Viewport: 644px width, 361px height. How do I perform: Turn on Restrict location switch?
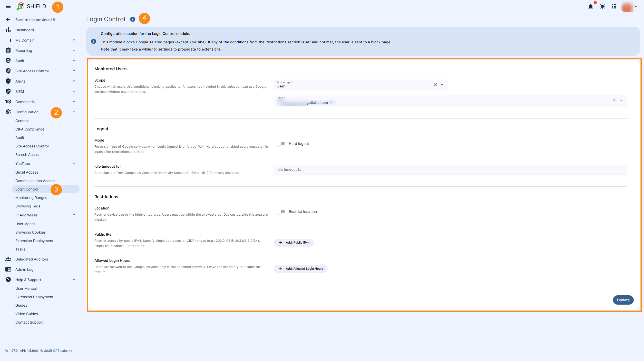coord(280,212)
